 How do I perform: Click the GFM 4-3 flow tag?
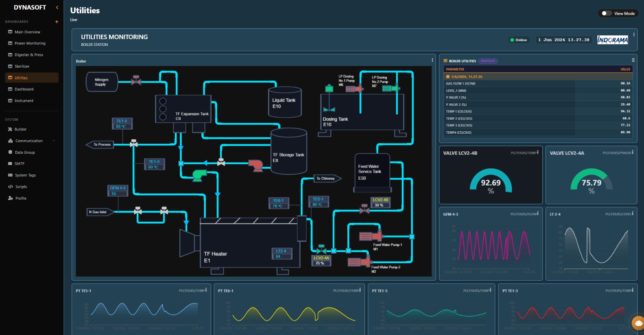pos(118,190)
